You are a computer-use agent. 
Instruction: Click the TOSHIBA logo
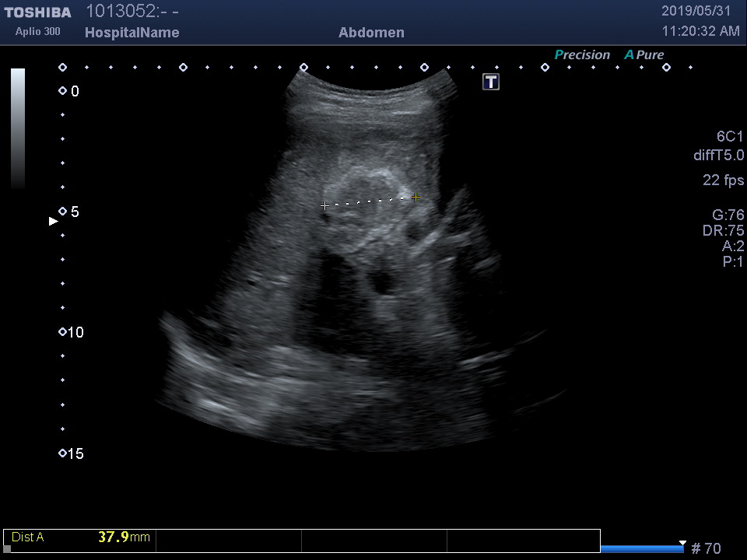[x=37, y=12]
